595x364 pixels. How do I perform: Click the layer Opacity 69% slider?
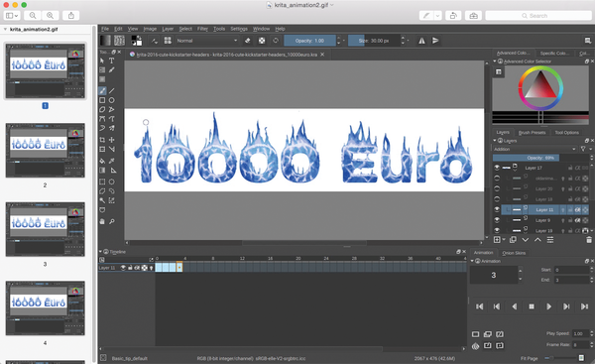pos(540,158)
